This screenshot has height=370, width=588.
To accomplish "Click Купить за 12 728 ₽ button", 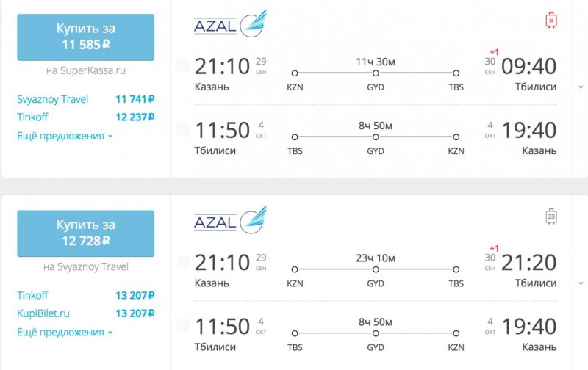I will tap(85, 233).
